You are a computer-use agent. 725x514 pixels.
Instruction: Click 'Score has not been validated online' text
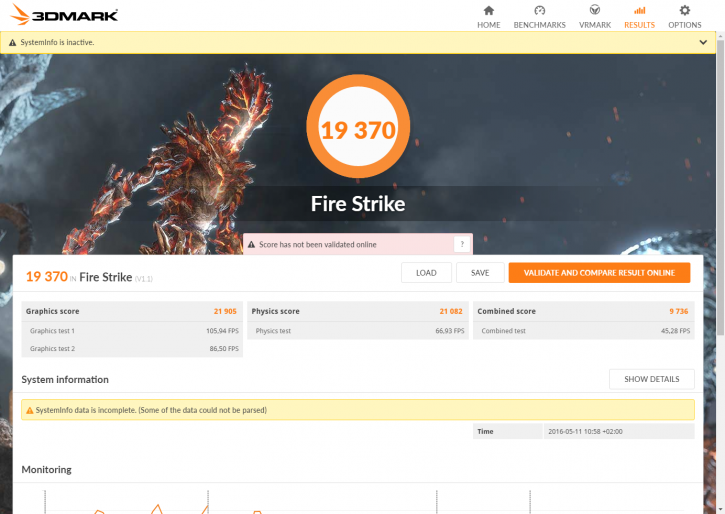pyautogui.click(x=318, y=245)
